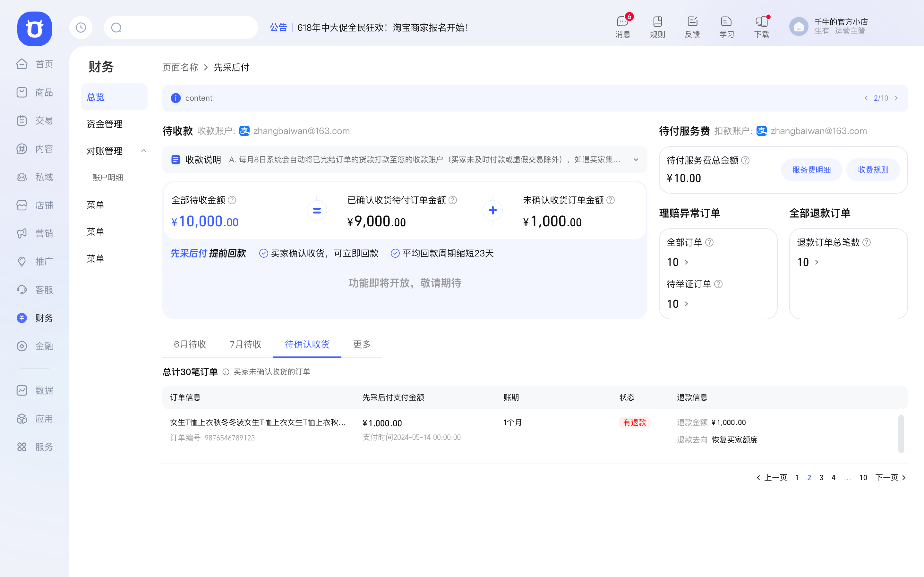The image size is (924, 577).
Task: Click help icon beside 全部待收金额
Action: (x=232, y=200)
